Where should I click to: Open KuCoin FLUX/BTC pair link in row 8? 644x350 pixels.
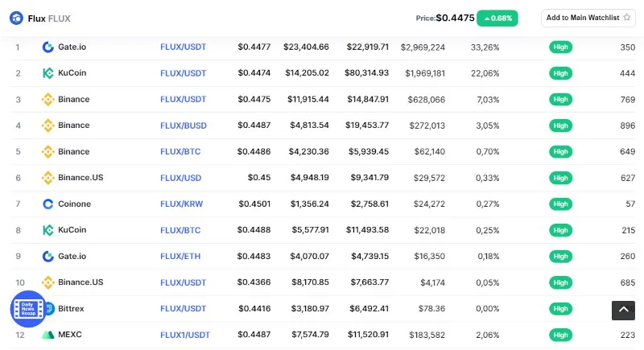(x=180, y=230)
